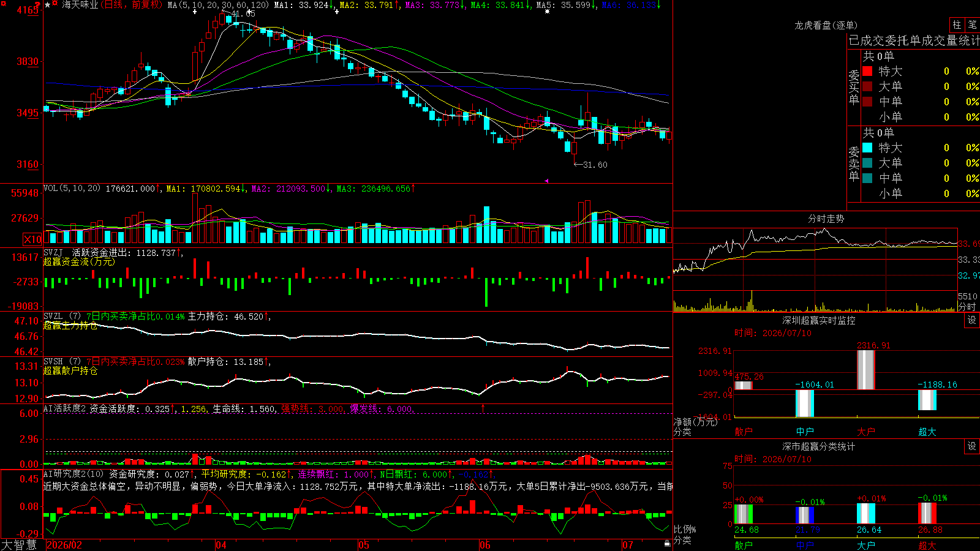Viewport: 980px width, 551px height.
Task: Click the 2026/02 date marker on the time axis
Action: pyautogui.click(x=64, y=545)
